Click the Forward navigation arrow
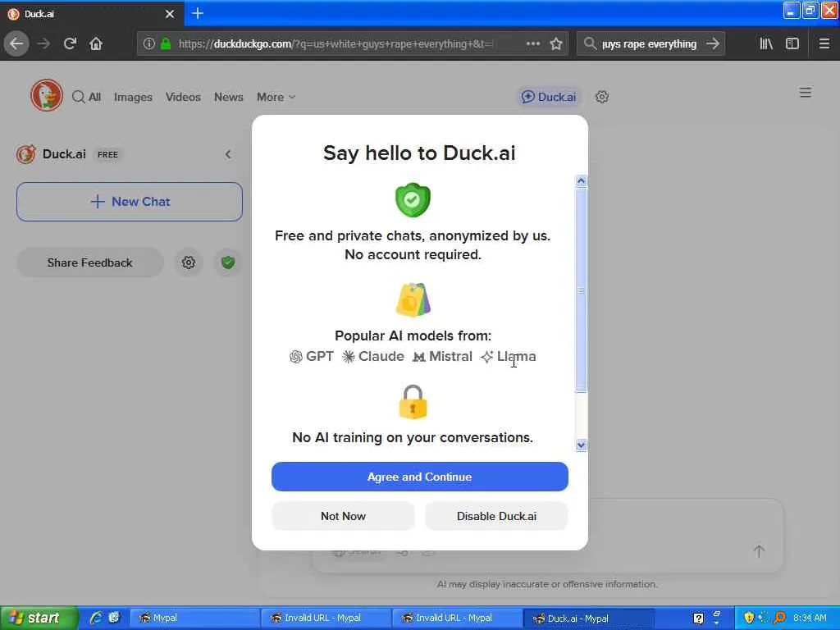The width and height of the screenshot is (840, 630). [44, 43]
